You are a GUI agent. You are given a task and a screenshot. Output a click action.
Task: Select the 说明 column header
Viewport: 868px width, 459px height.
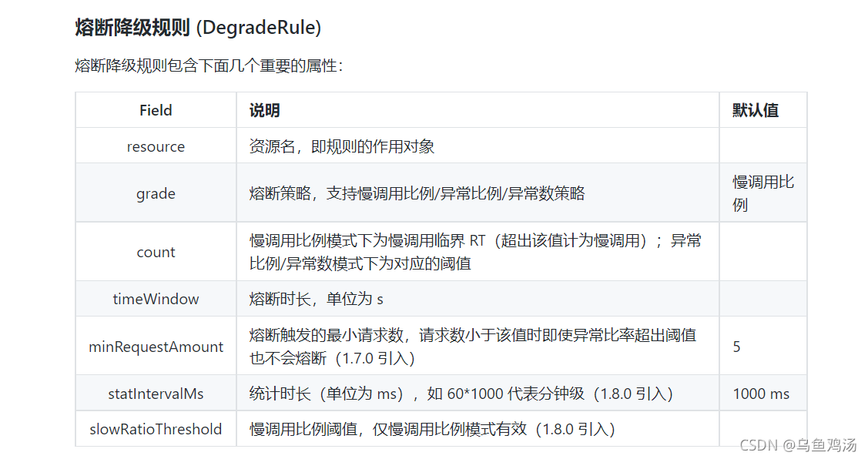coord(265,110)
